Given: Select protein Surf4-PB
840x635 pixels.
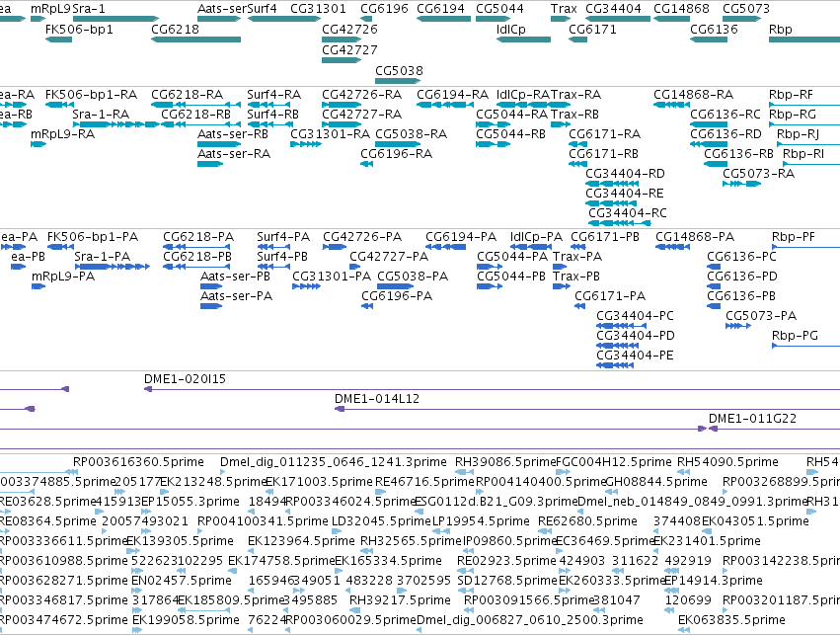Looking at the screenshot, I should pos(282,257).
